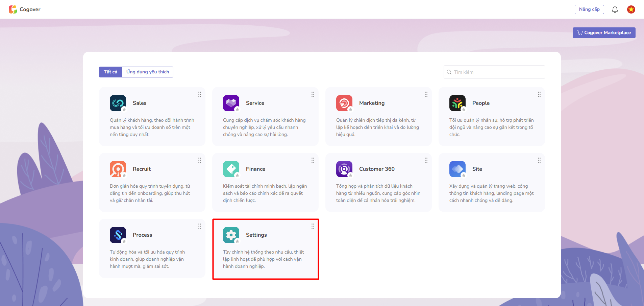This screenshot has width=644, height=306.
Task: Toggle favorite star on Site
Action: (x=464, y=175)
